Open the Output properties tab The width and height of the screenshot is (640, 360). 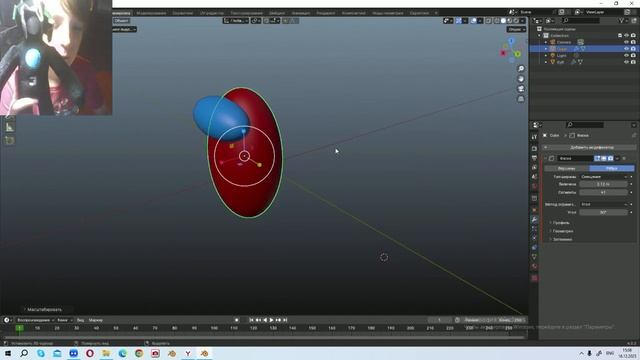pos(534,158)
